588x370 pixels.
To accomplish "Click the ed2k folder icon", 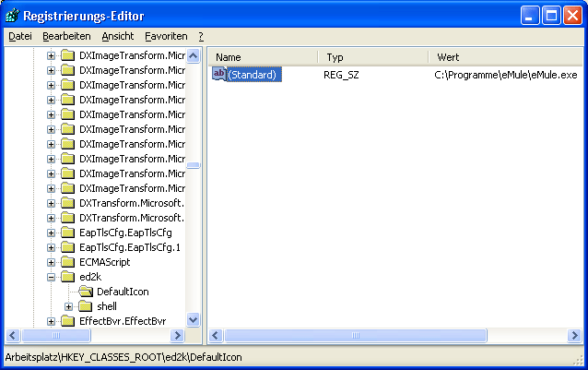I will [68, 277].
